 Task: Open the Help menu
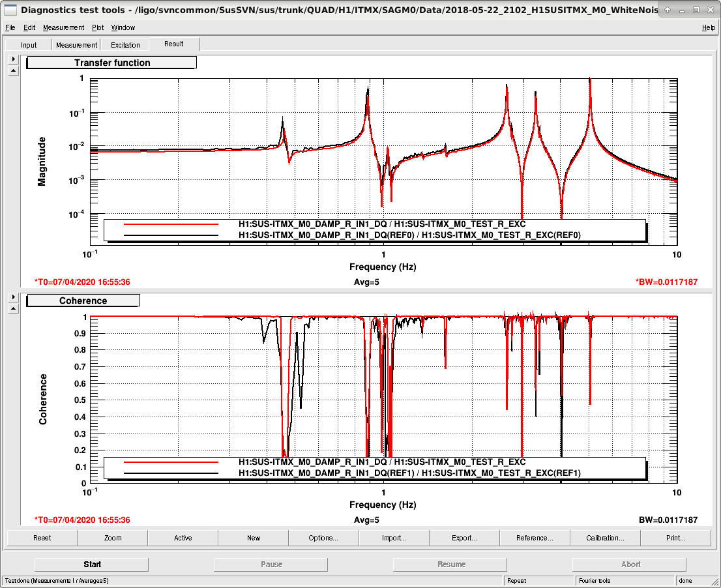coord(708,27)
